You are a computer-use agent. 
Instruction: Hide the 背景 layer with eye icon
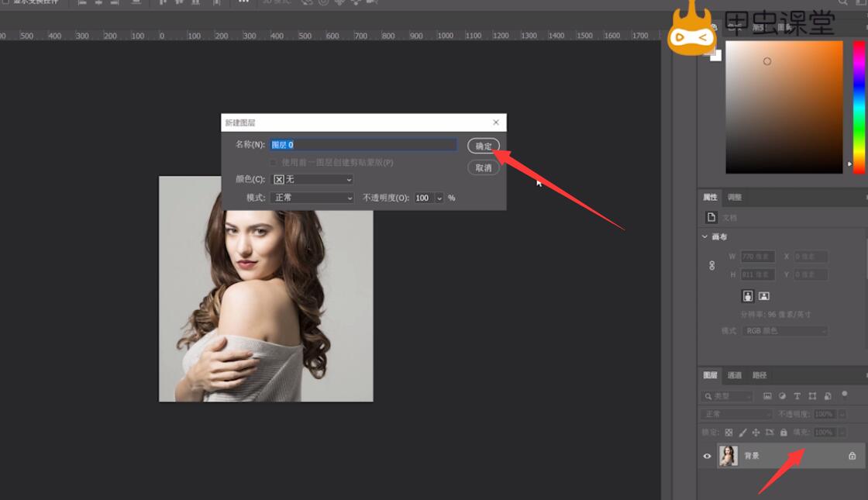[707, 457]
